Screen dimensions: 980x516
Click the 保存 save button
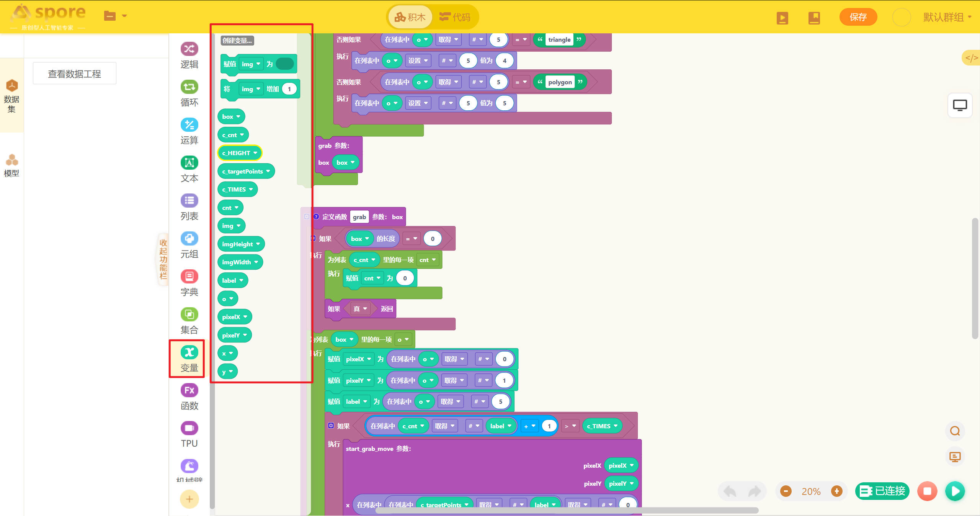(858, 17)
